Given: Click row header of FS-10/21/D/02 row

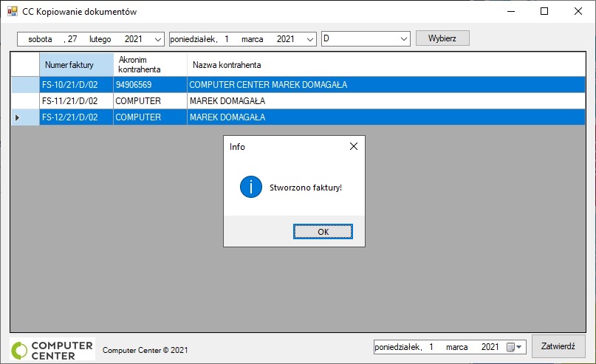Looking at the screenshot, I should [x=25, y=85].
